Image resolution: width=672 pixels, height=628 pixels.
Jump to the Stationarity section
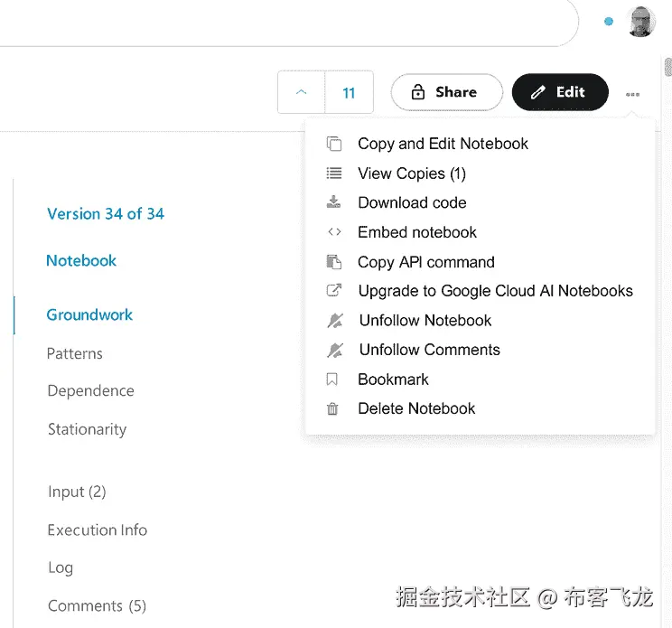pyautogui.click(x=87, y=429)
